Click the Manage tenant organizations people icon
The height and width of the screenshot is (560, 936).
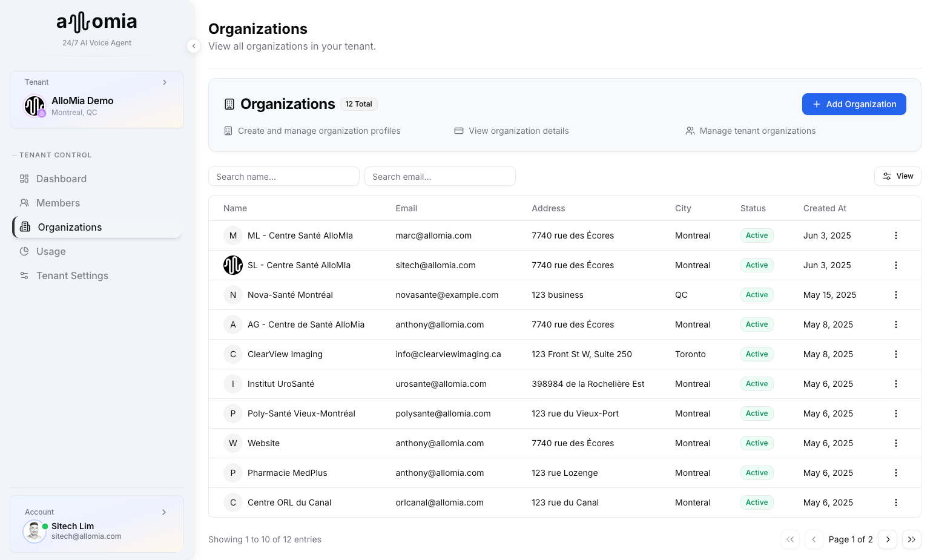[690, 131]
